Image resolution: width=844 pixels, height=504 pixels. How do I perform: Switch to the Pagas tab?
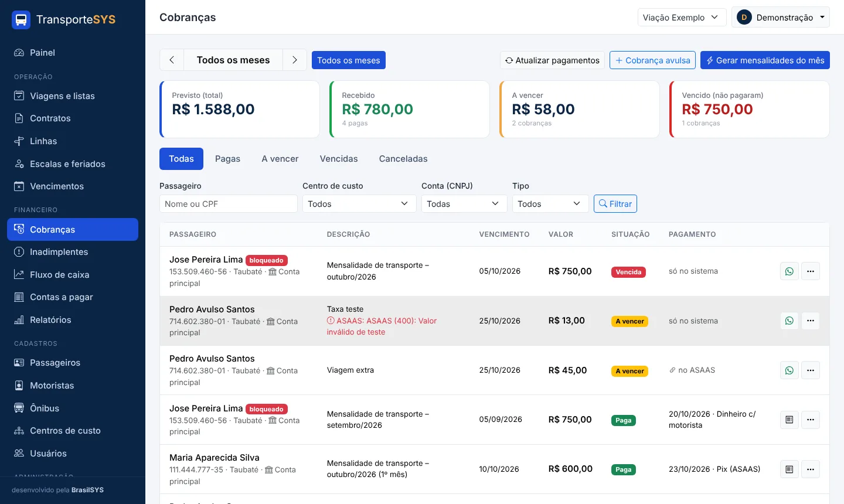tap(227, 159)
